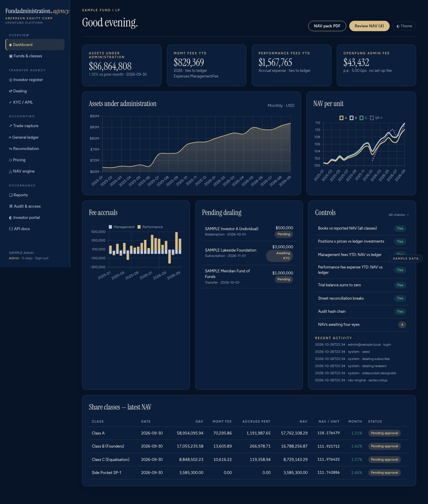Viewport: 428px width, 504px height.
Task: Open All checks link in Controls
Action: pyautogui.click(x=399, y=215)
